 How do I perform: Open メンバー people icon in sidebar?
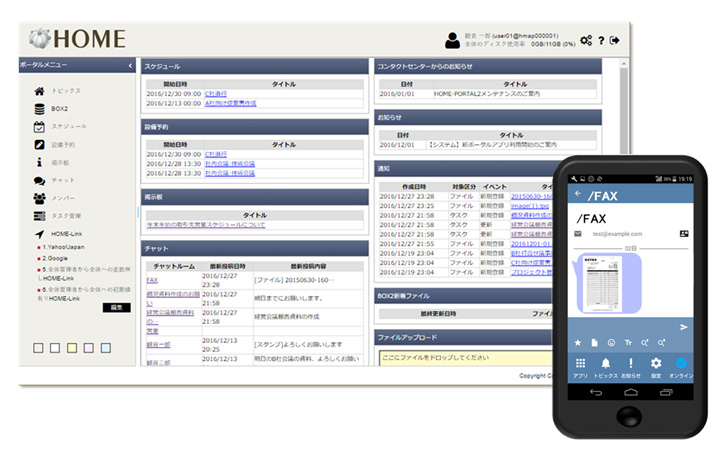pyautogui.click(x=39, y=198)
